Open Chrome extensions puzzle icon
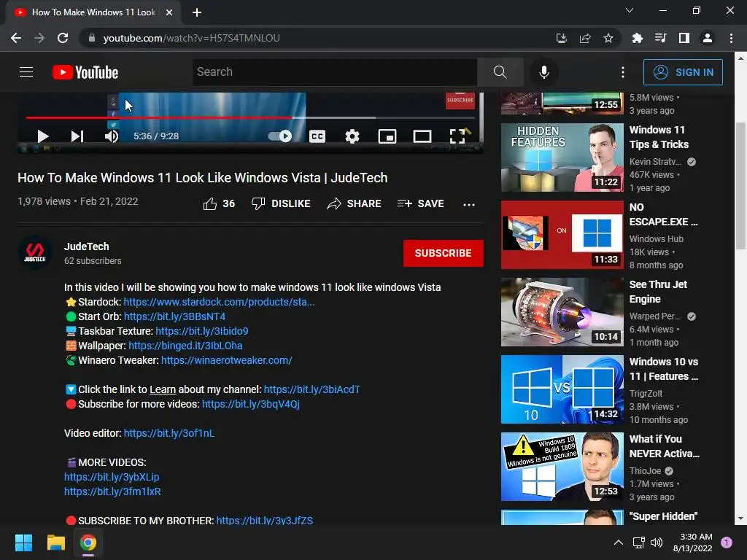747x560 pixels. click(x=638, y=38)
